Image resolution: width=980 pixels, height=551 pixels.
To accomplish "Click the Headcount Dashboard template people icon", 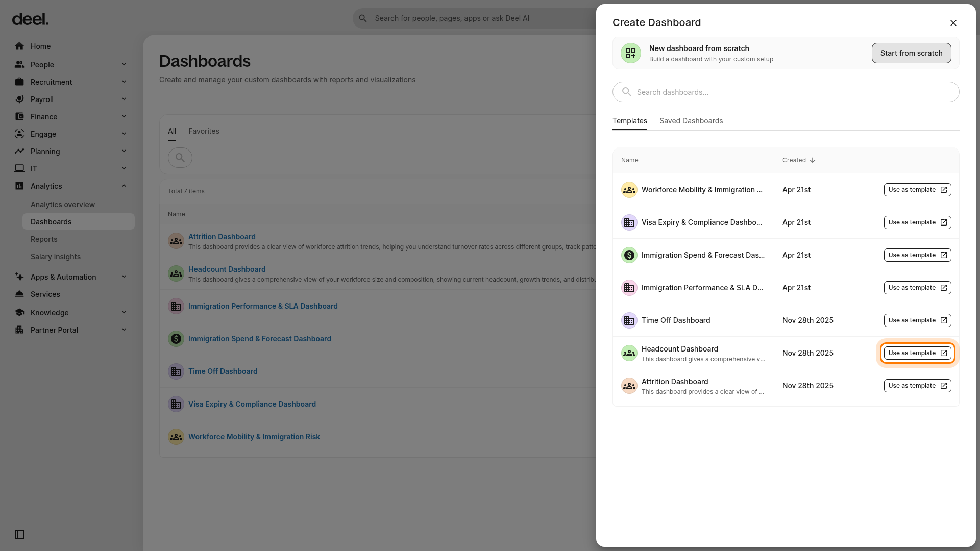I will pos(629,353).
